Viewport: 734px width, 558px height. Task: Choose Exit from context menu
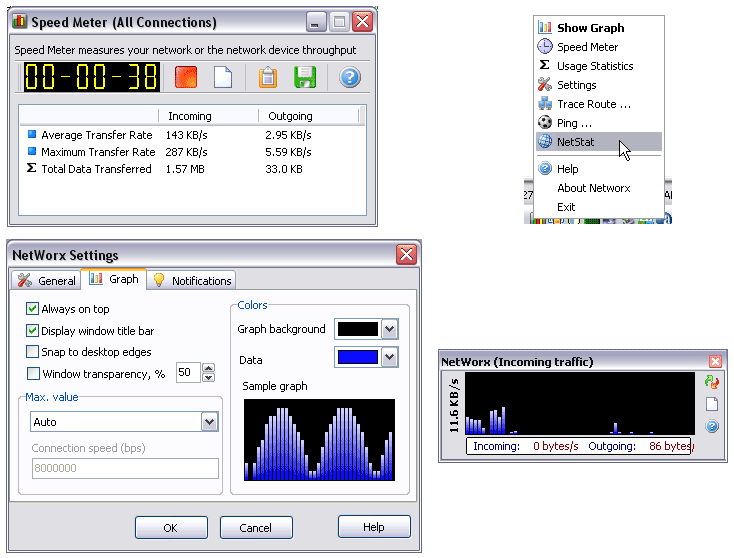tap(599, 207)
